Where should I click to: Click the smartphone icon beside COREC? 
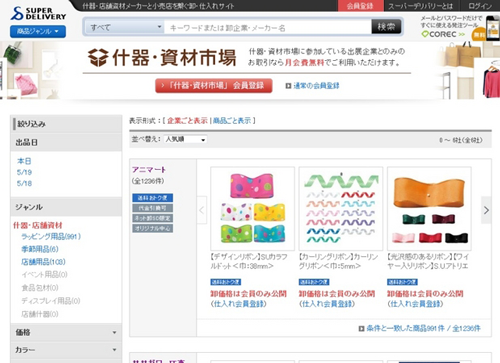tap(493, 28)
